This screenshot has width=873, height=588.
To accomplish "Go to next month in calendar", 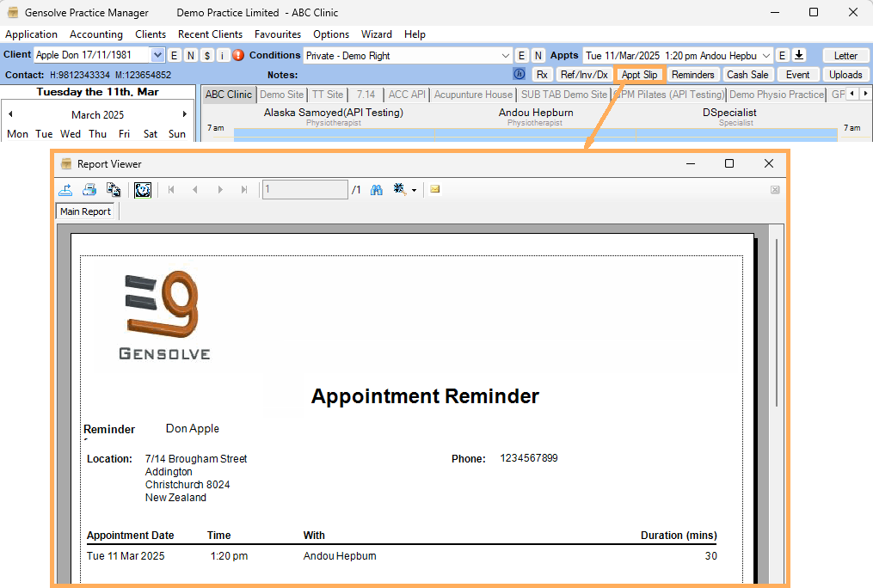I will (184, 114).
